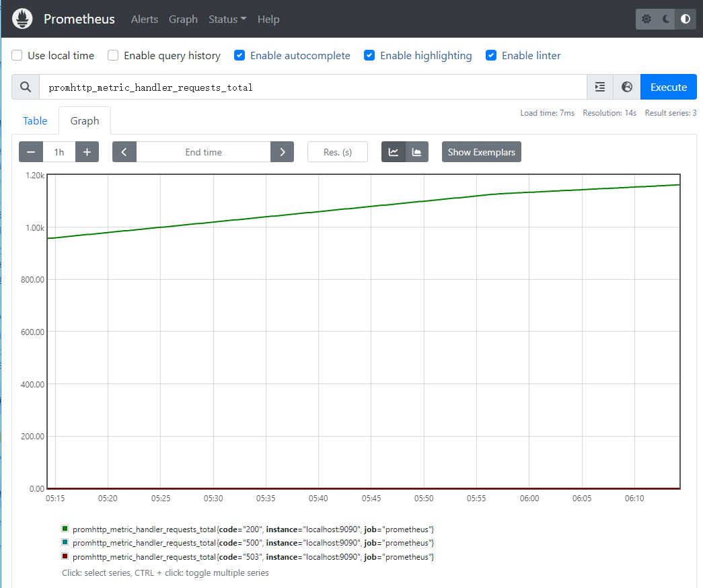Move end time backward with left chevron
This screenshot has width=703, height=588.
[x=124, y=152]
